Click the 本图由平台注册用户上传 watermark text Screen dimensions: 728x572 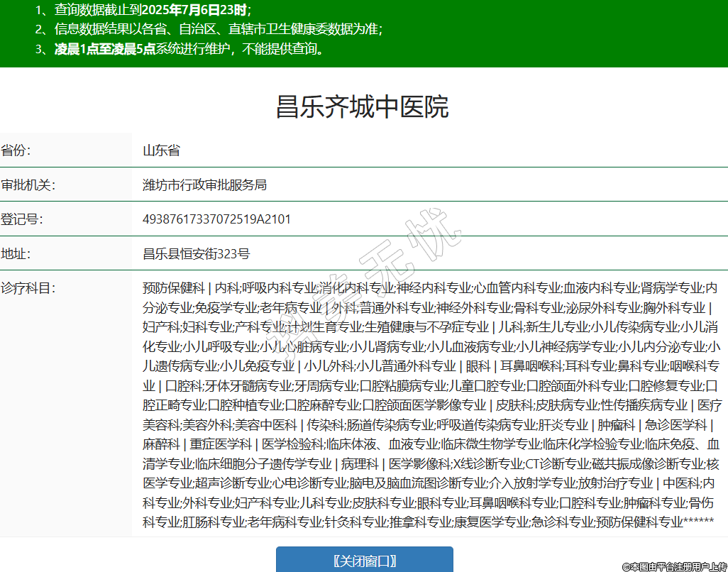[675, 566]
